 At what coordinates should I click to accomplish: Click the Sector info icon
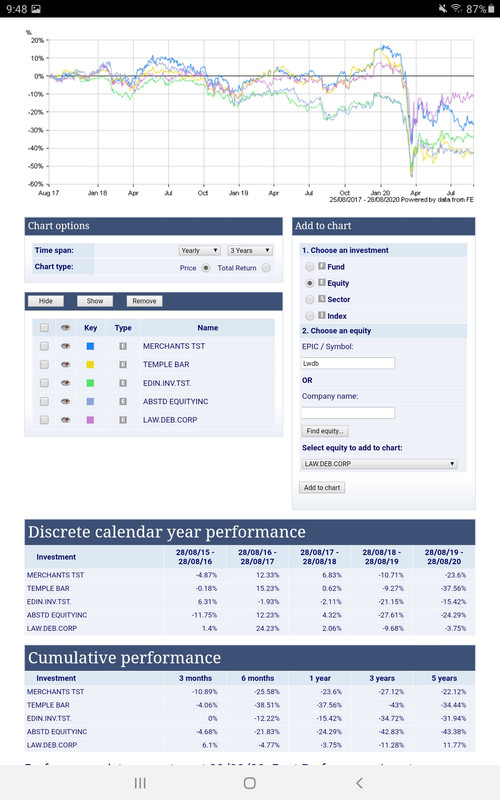coord(322,298)
